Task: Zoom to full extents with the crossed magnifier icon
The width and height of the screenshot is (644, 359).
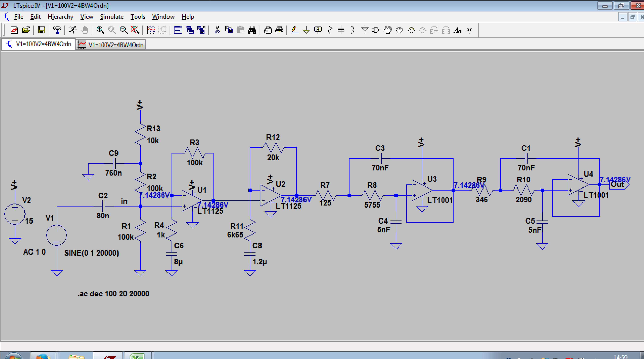Action: coord(135,30)
